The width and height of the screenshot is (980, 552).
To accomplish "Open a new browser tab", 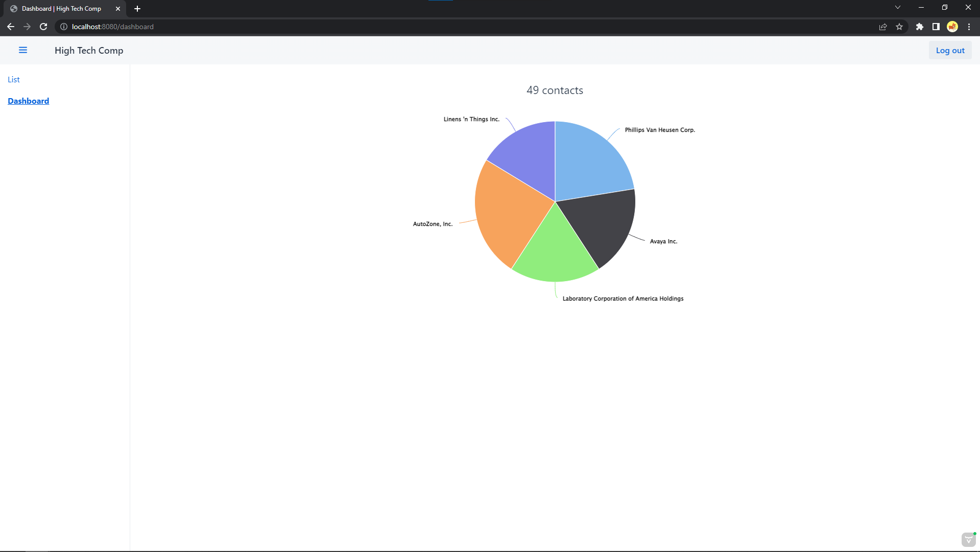I will point(137,9).
